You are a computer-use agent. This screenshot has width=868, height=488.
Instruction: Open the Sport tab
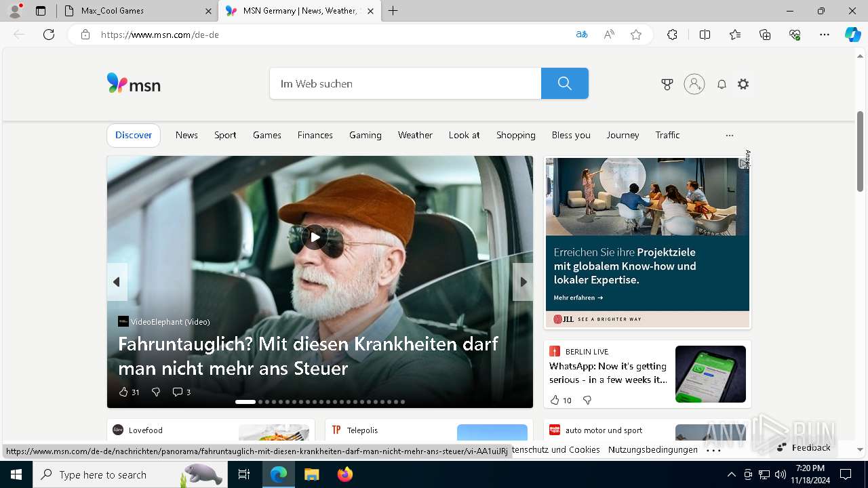pos(225,135)
